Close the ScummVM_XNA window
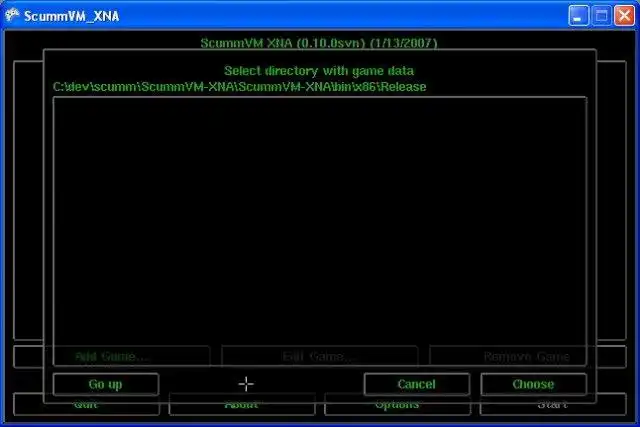The image size is (640, 427). [624, 16]
